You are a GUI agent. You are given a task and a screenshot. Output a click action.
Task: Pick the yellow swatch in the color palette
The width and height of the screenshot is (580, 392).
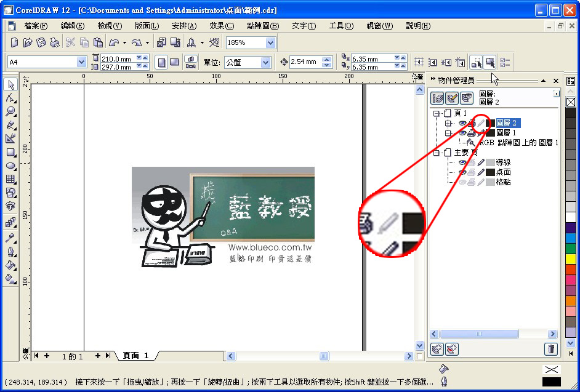click(x=571, y=258)
